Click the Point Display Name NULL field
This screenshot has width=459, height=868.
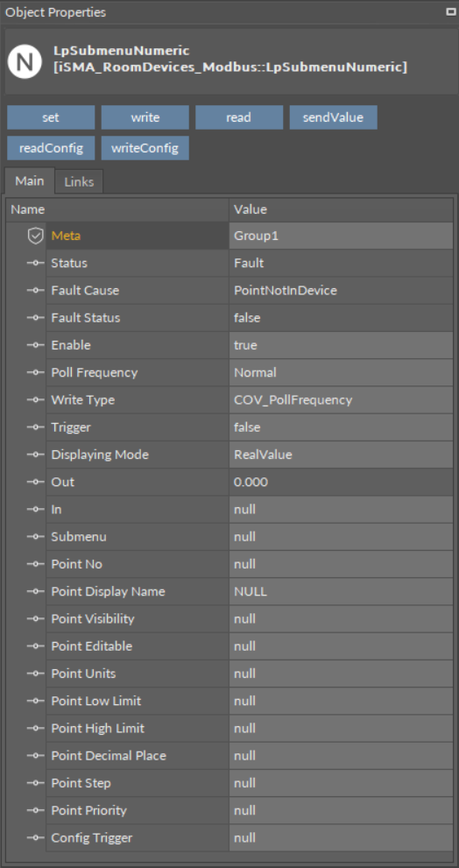341,592
